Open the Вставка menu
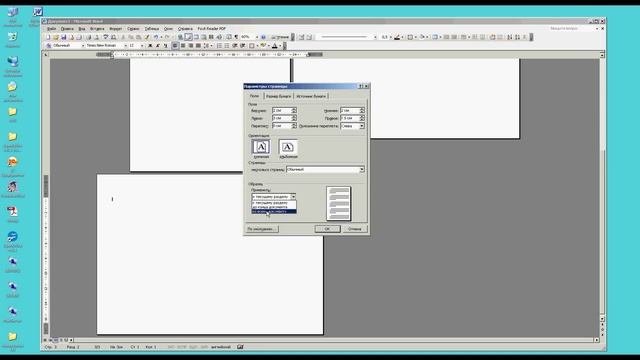Screen dimensions: 640x360 click(x=97, y=29)
